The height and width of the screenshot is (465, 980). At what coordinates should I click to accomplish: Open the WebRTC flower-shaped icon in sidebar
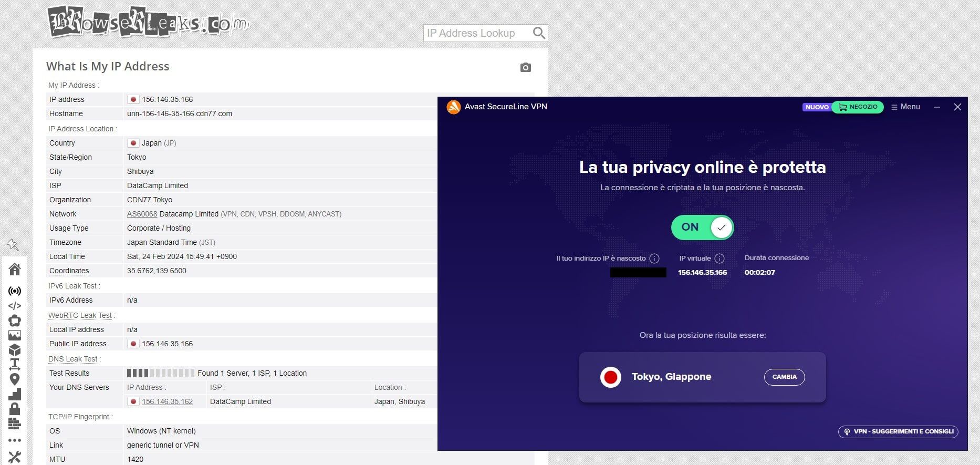coord(15,321)
